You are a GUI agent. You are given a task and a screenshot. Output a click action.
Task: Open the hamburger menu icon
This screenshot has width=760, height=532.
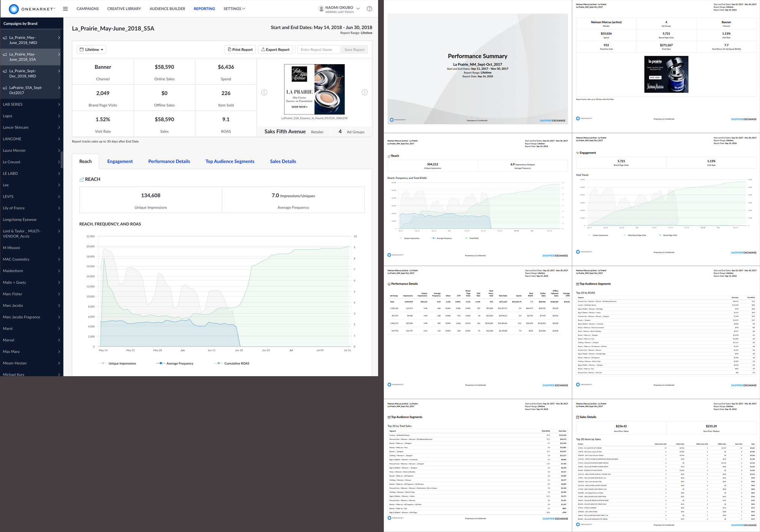[65, 9]
